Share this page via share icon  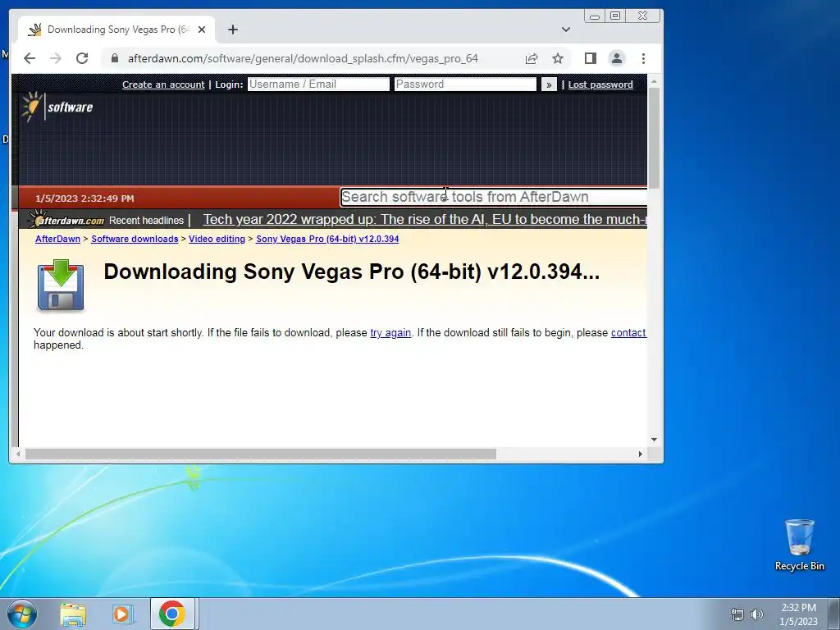point(532,58)
